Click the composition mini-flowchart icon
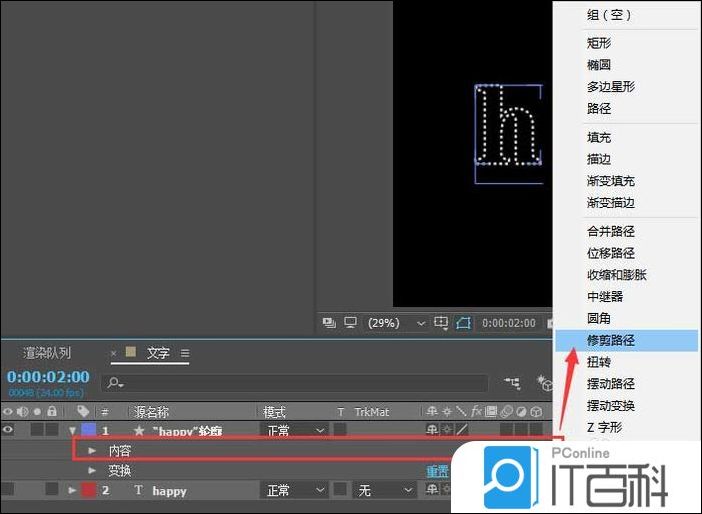Viewport: 702px width, 514px height. point(513,382)
